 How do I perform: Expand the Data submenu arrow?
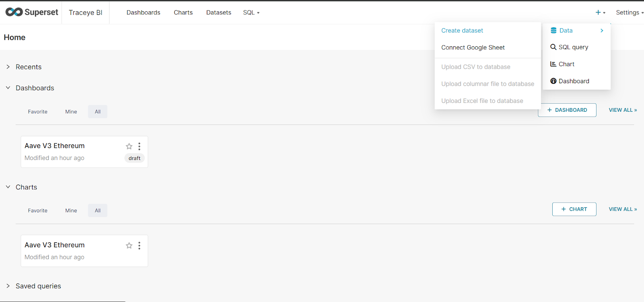coord(602,31)
